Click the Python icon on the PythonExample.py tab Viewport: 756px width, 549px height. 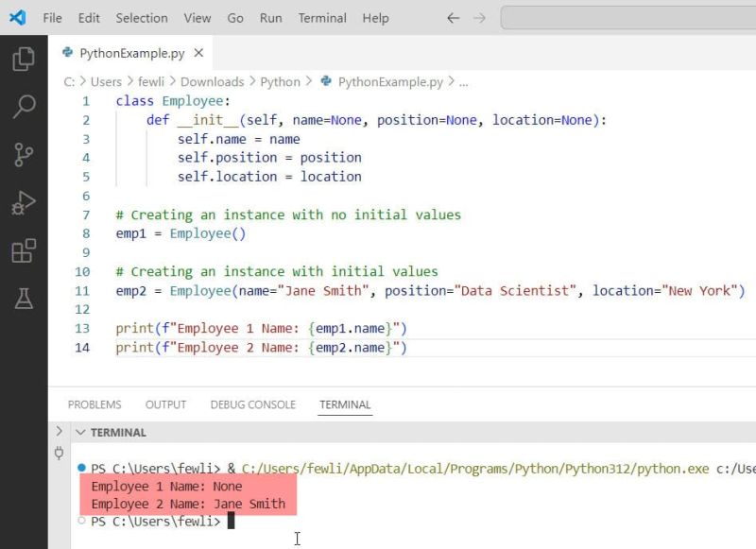click(x=66, y=54)
